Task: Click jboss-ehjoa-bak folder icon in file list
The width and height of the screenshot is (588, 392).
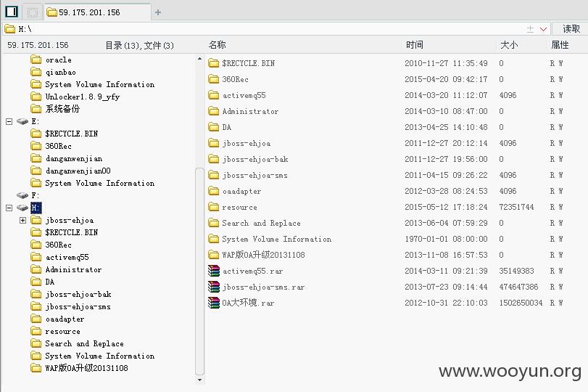Action: tap(214, 159)
